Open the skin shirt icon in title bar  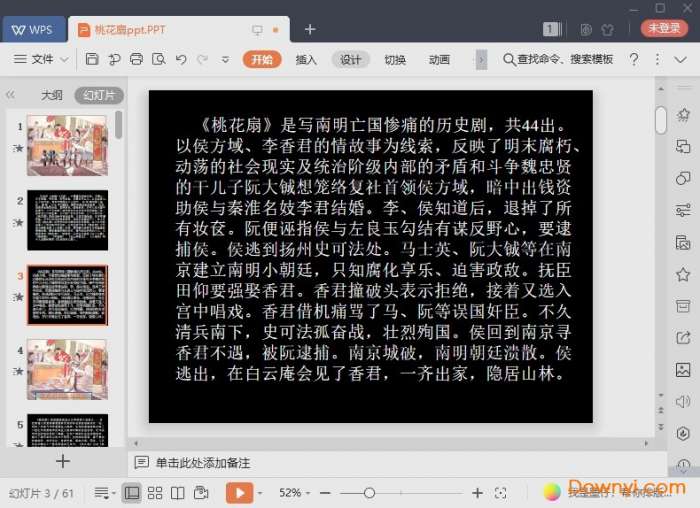pos(607,29)
